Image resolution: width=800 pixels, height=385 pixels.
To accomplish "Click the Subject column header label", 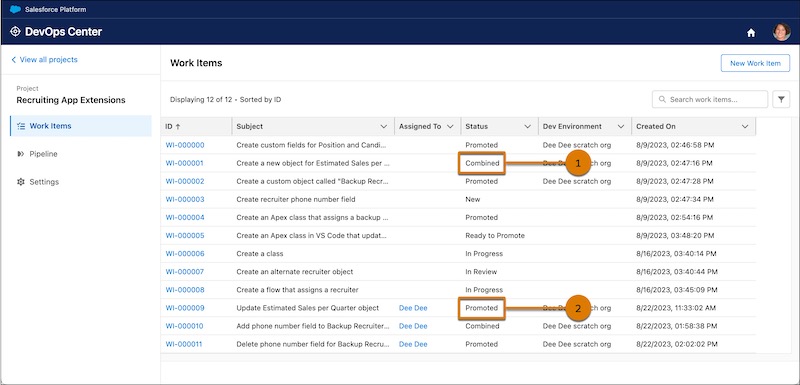I will [249, 126].
